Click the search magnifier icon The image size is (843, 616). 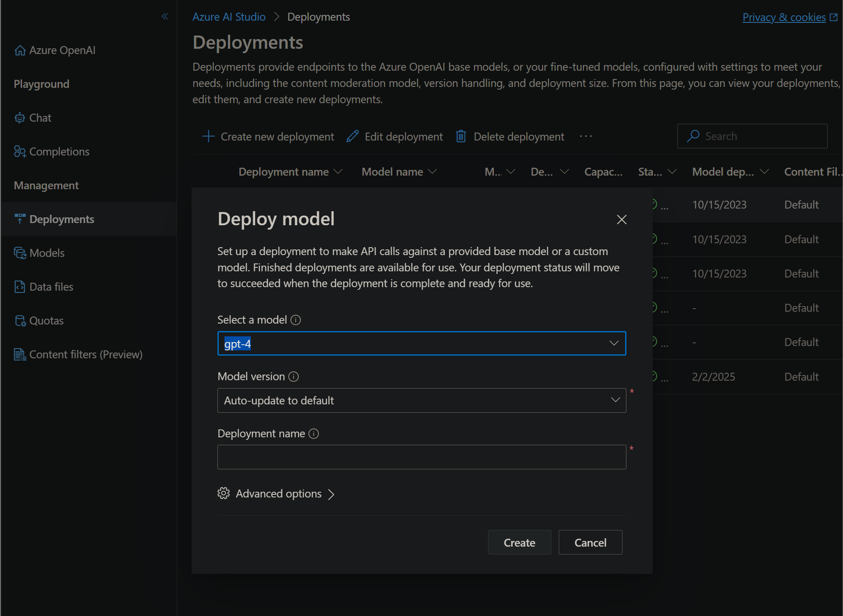pyautogui.click(x=693, y=136)
